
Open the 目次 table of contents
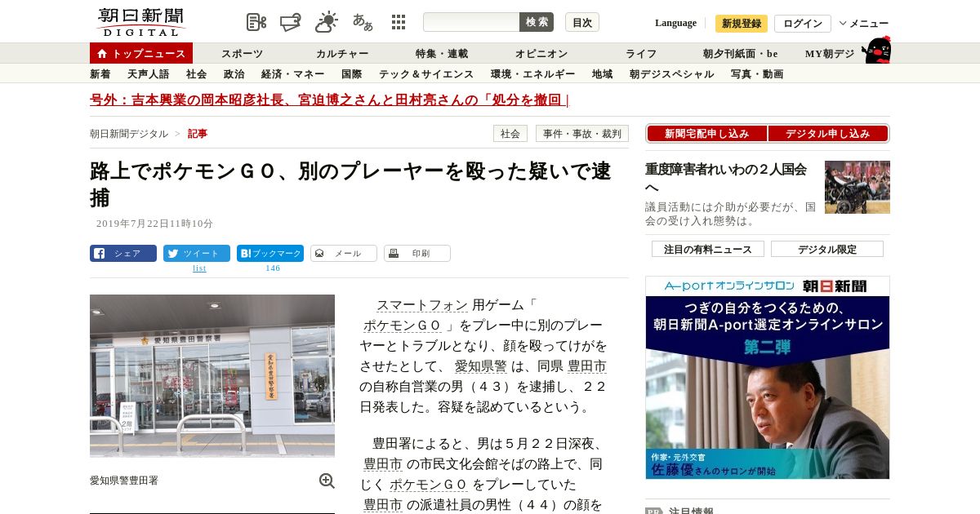(x=582, y=22)
